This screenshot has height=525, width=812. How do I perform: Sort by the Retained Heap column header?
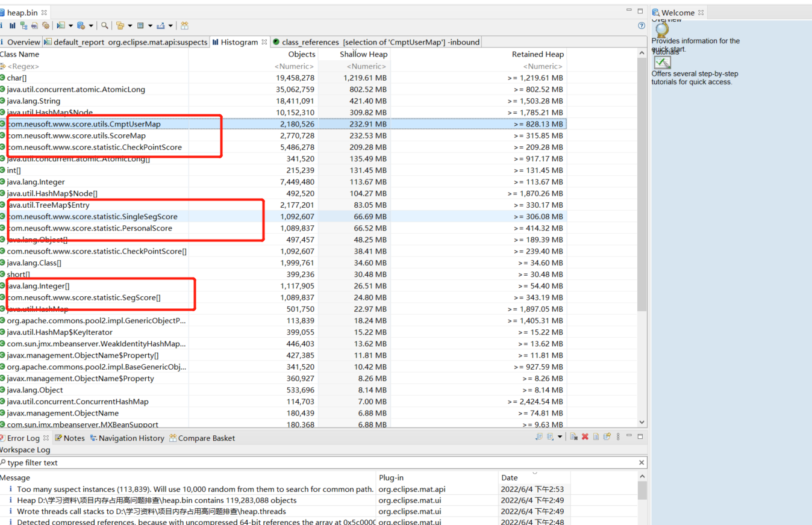(x=478, y=54)
